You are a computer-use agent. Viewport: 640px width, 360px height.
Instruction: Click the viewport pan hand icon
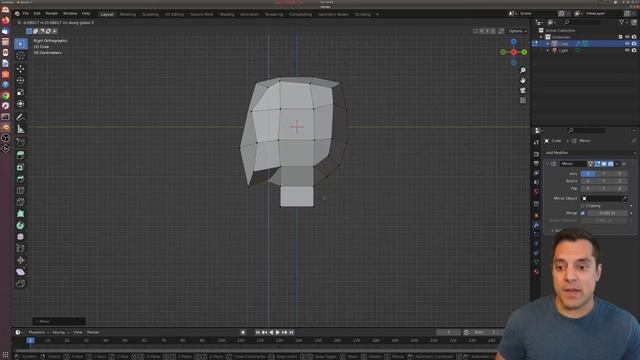pyautogui.click(x=523, y=80)
